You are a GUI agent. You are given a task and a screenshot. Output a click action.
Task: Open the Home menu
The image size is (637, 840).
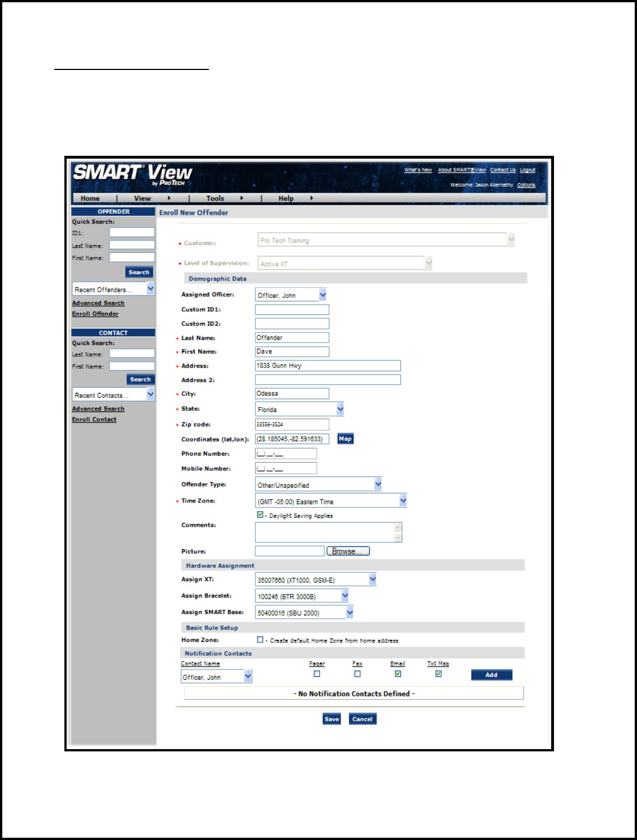pos(90,198)
